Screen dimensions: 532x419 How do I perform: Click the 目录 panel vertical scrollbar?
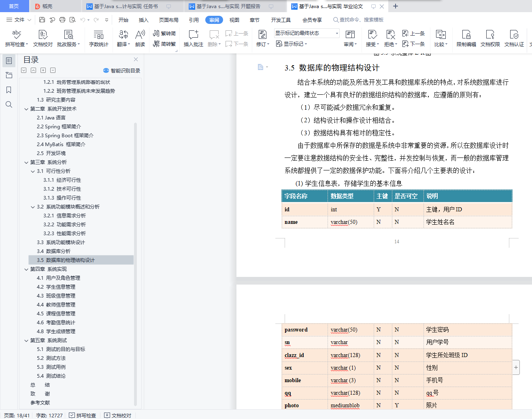[136, 264]
